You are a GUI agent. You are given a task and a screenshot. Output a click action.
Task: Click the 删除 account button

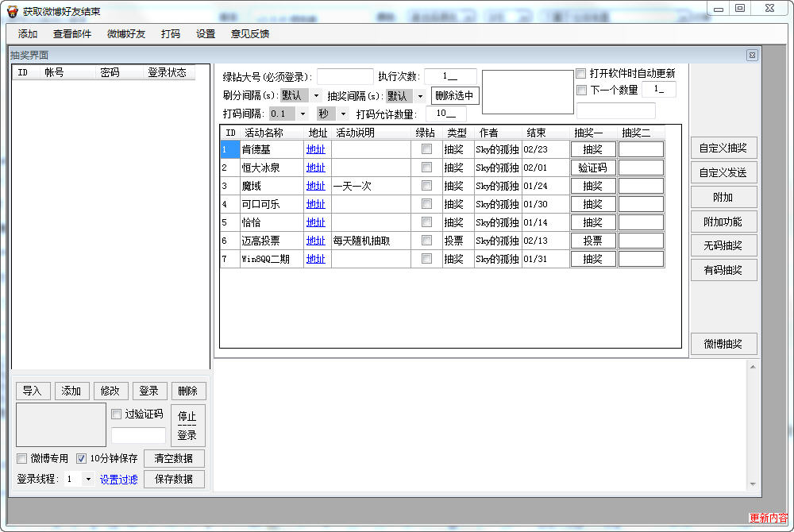click(188, 391)
